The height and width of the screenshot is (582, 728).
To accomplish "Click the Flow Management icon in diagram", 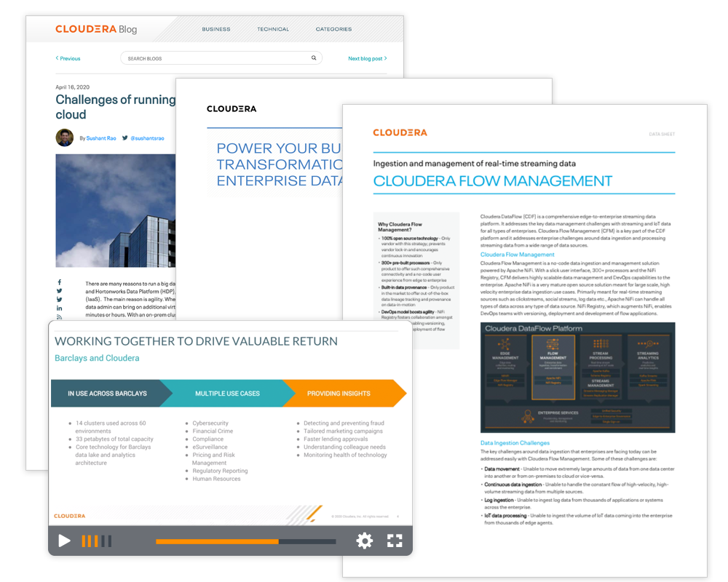I will 553,344.
